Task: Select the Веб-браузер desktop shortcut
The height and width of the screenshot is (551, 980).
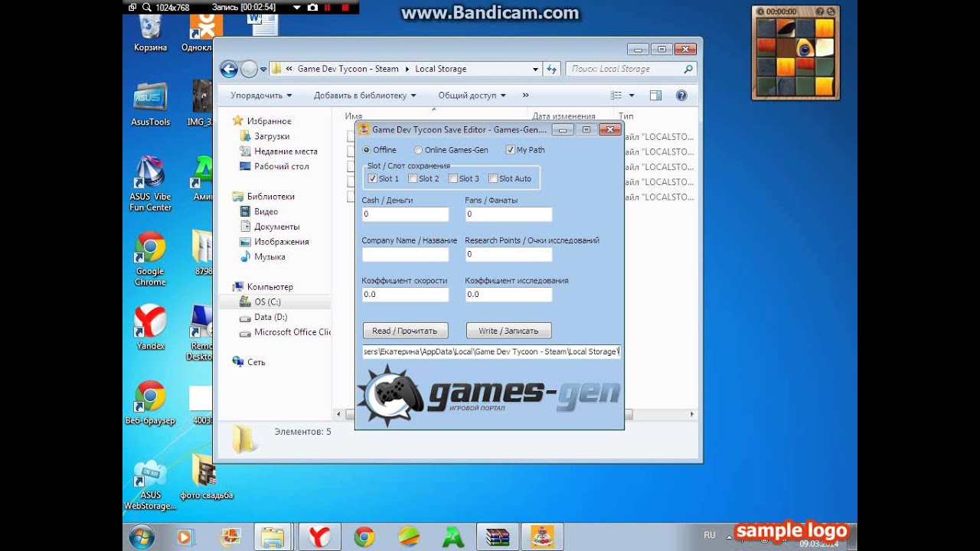Action: pyautogui.click(x=150, y=403)
